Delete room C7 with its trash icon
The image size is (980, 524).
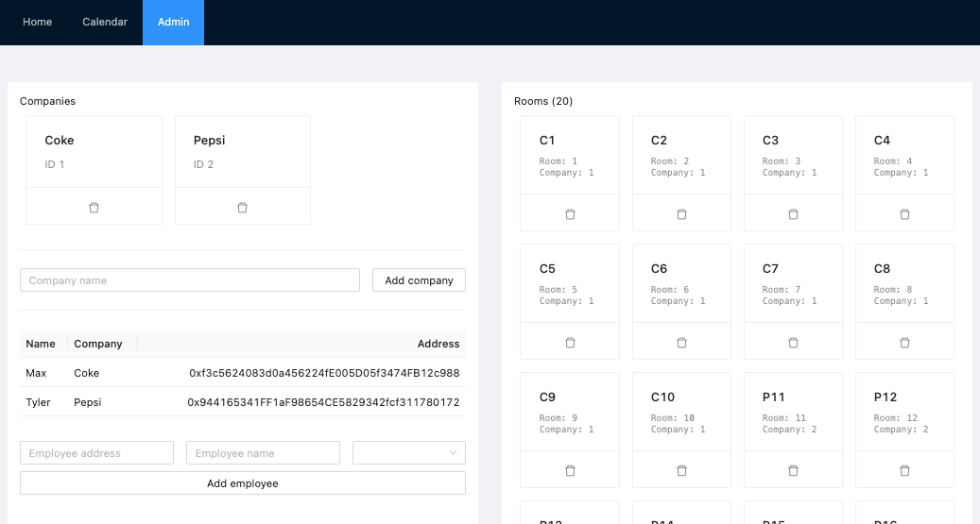click(x=793, y=343)
